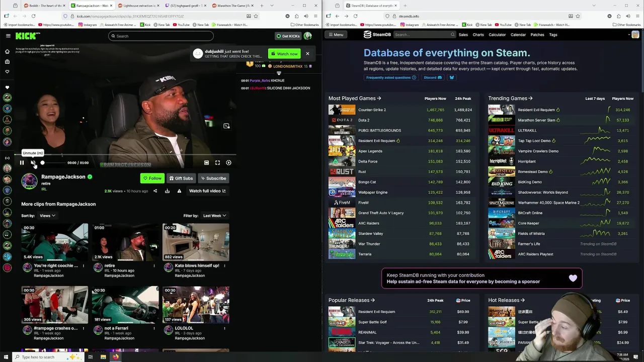This screenshot has height=362, width=644.
Task: Toggle theater mode on Kick player
Action: coord(206,163)
